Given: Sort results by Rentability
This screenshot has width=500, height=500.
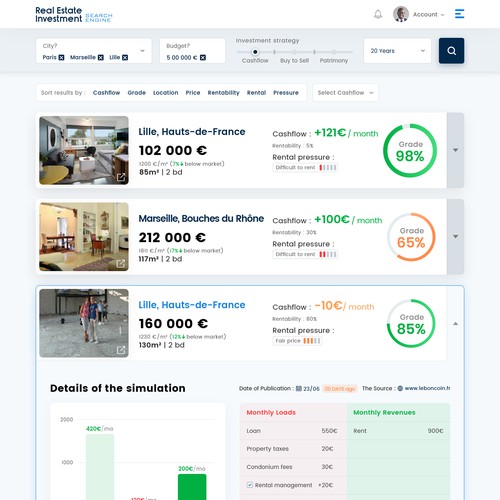Looking at the screenshot, I should pyautogui.click(x=223, y=93).
